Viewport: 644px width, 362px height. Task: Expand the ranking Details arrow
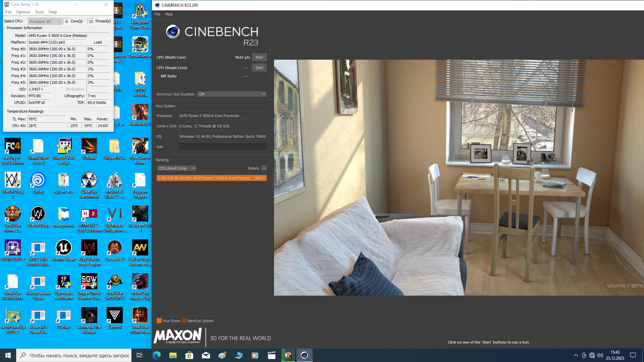coord(264,168)
